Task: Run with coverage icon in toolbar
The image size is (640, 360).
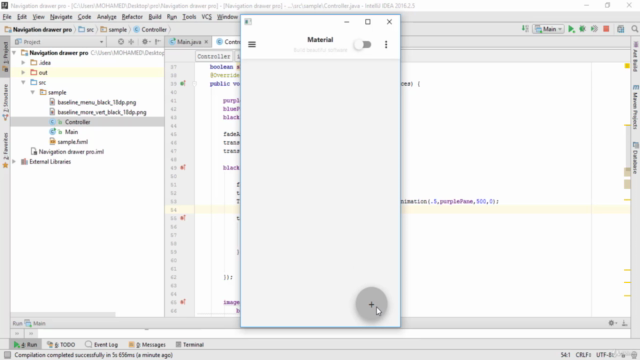Action: (594, 29)
